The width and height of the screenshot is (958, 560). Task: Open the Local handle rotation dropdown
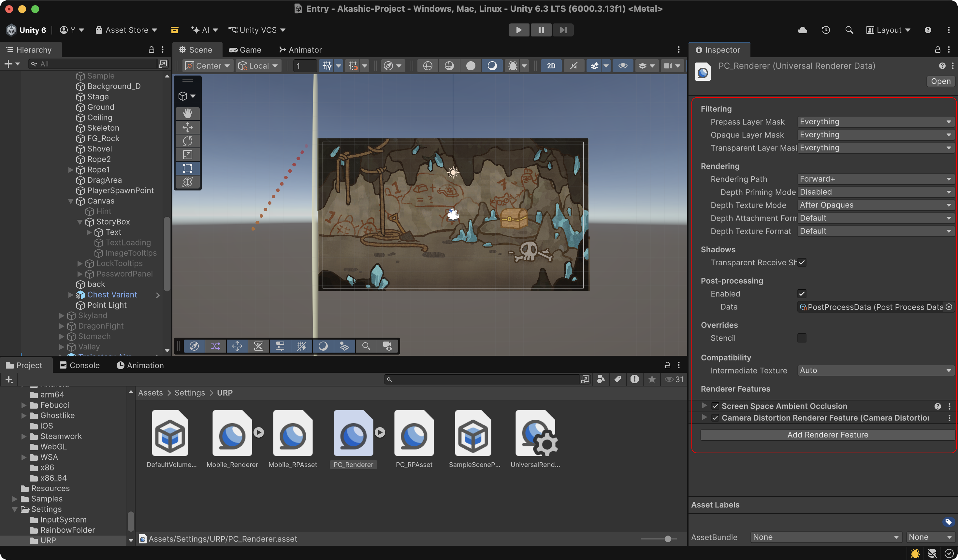(x=258, y=66)
